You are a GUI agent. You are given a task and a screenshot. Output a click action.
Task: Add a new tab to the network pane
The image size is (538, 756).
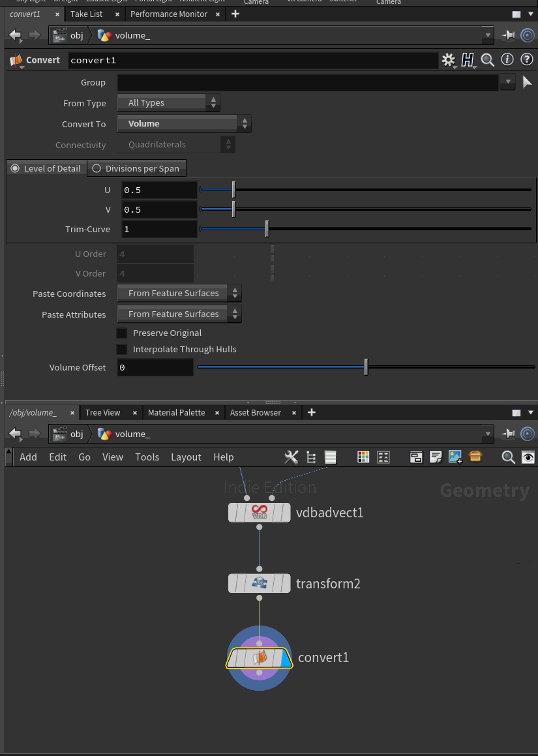(312, 413)
